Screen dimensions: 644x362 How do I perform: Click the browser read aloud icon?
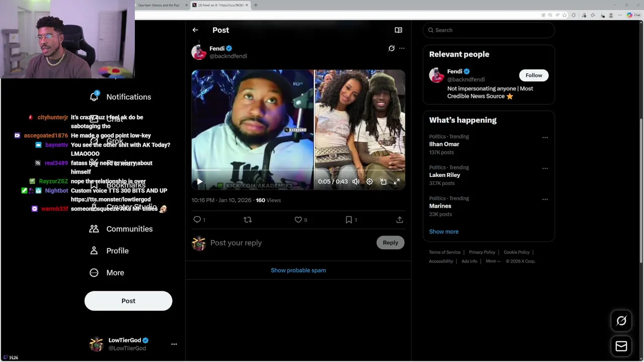point(557,15)
